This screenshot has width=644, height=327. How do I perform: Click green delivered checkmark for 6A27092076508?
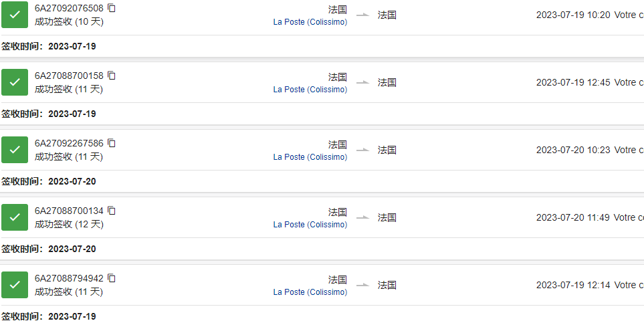pyautogui.click(x=15, y=15)
